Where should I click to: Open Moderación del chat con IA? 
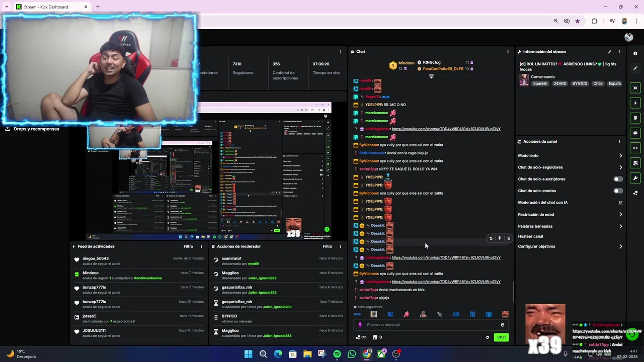pyautogui.click(x=571, y=203)
